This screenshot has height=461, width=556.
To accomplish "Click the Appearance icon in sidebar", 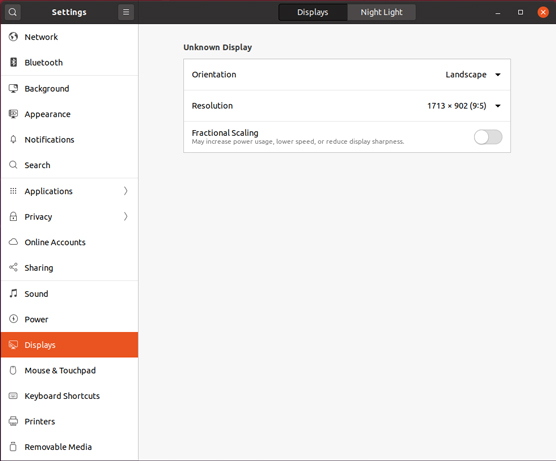I will 13,114.
